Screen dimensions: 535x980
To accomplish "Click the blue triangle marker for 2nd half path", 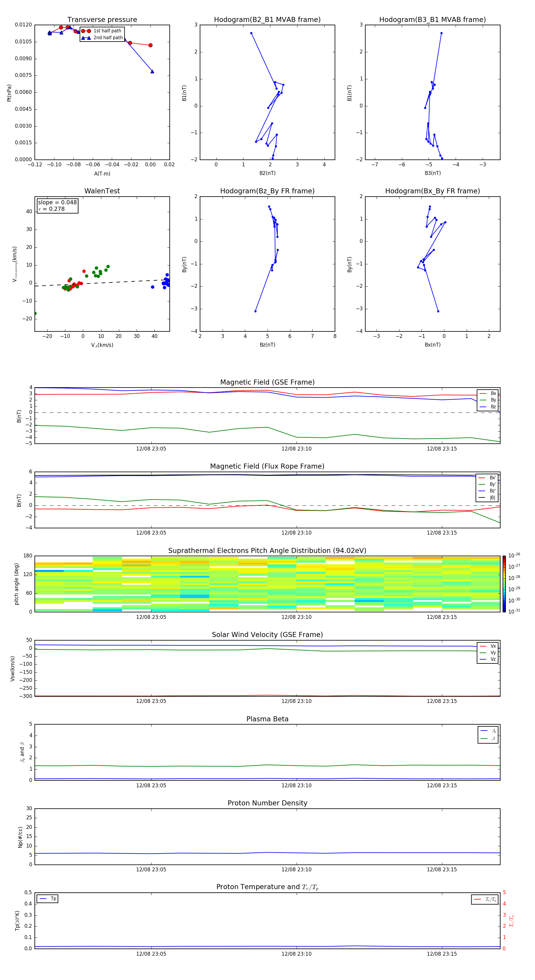I will tap(86, 38).
